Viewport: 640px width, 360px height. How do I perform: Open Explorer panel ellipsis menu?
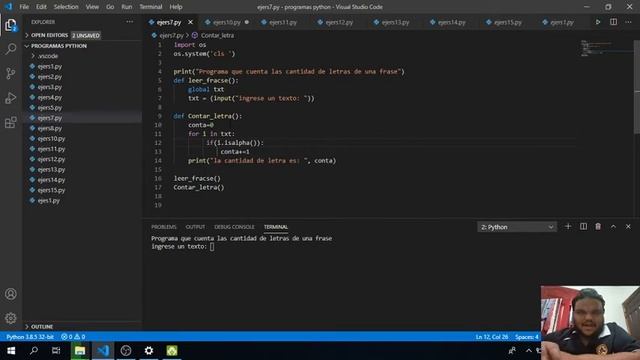129,22
